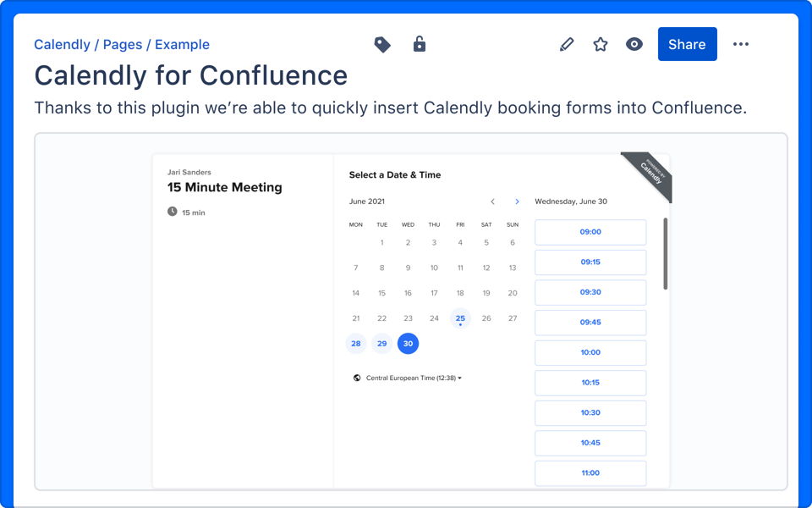Screen dimensions: 812x508
Task: Pick June 25 on the calendar
Action: click(x=460, y=319)
